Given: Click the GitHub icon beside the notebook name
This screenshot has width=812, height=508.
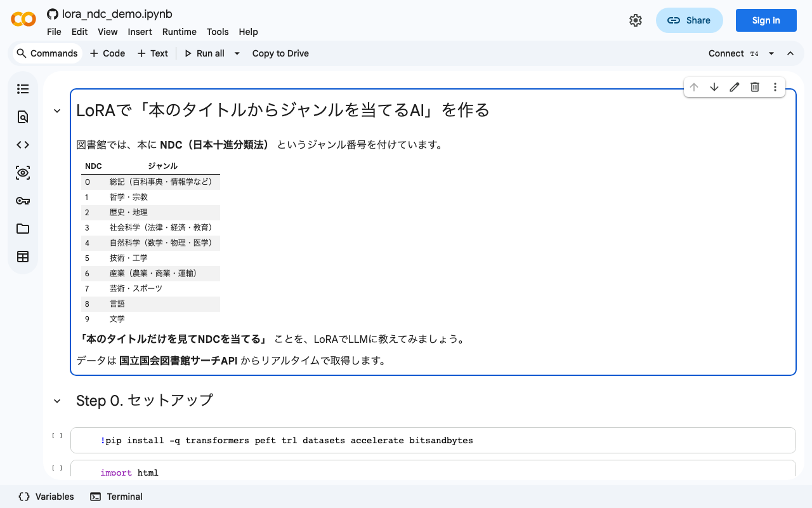Looking at the screenshot, I should pyautogui.click(x=52, y=13).
